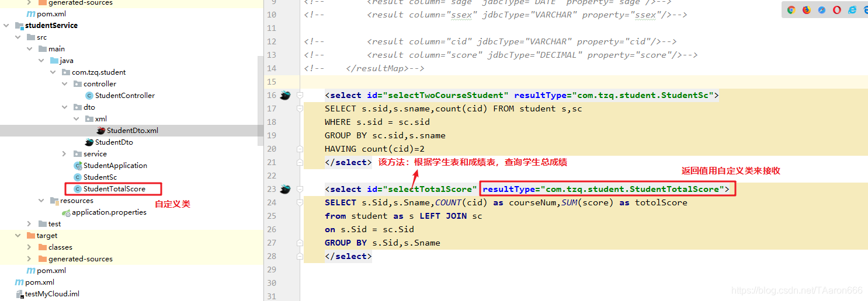Collapse the xml folder chevron

(76, 119)
